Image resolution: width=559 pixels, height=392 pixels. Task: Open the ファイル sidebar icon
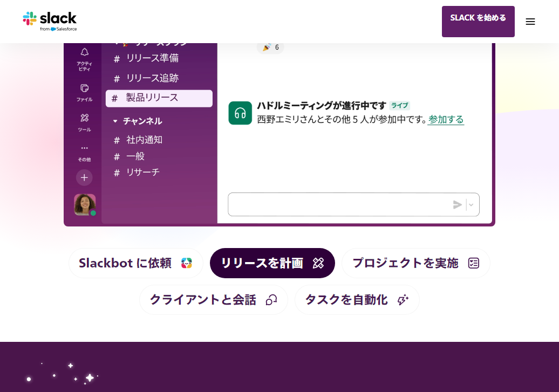click(85, 88)
